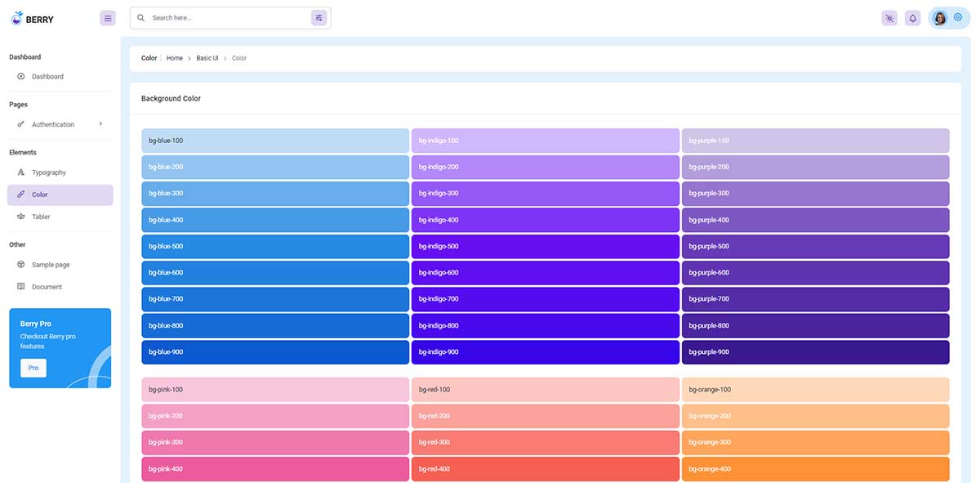The height and width of the screenshot is (483, 980).
Task: Open Tabler via its icon
Action: [x=20, y=216]
